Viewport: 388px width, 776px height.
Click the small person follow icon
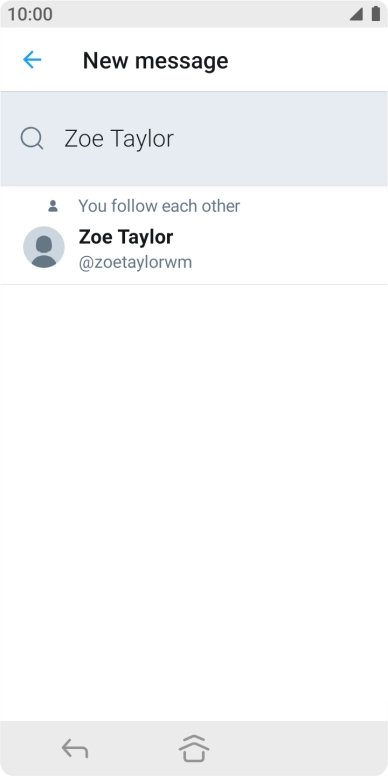[x=53, y=206]
